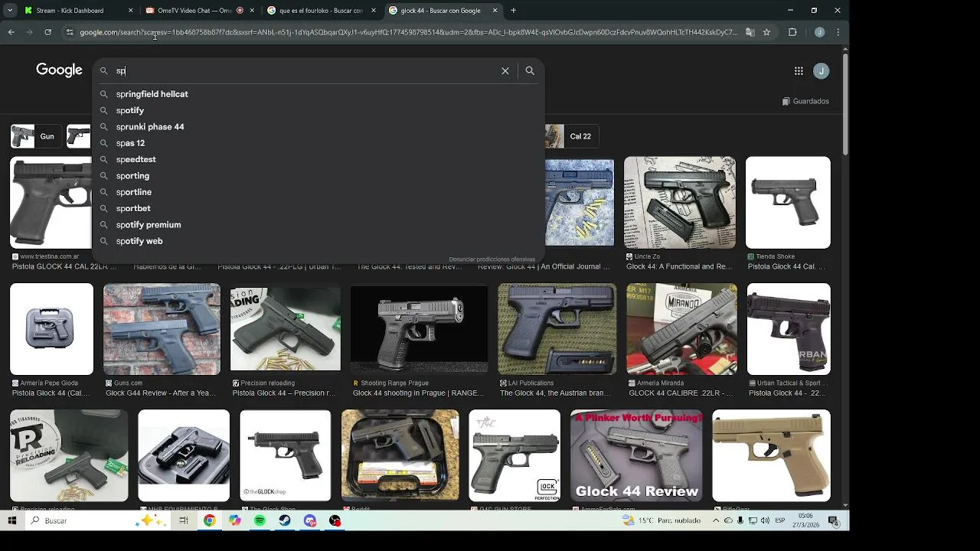Screen dimensions: 980x551
Task: Open Spotify from the taskbar
Action: [260, 520]
